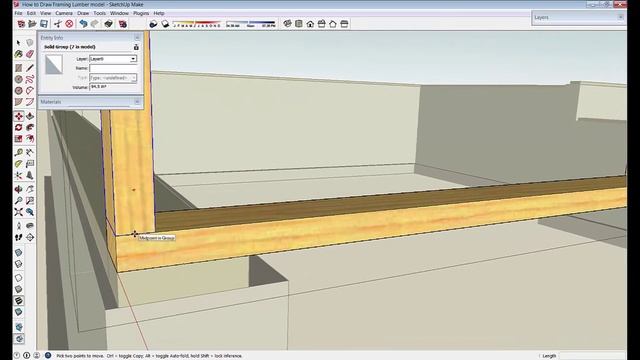Choose the Paint Bucket tool
The width and height of the screenshot is (640, 360).
pos(18,54)
